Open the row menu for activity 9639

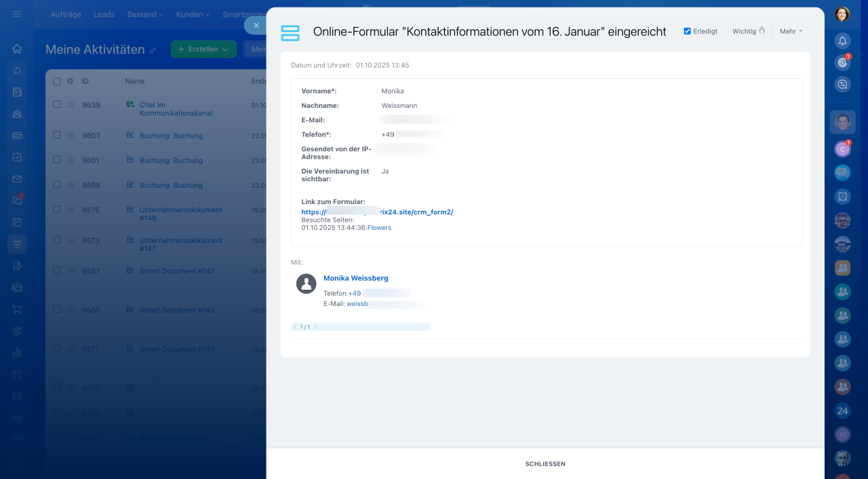(x=71, y=105)
